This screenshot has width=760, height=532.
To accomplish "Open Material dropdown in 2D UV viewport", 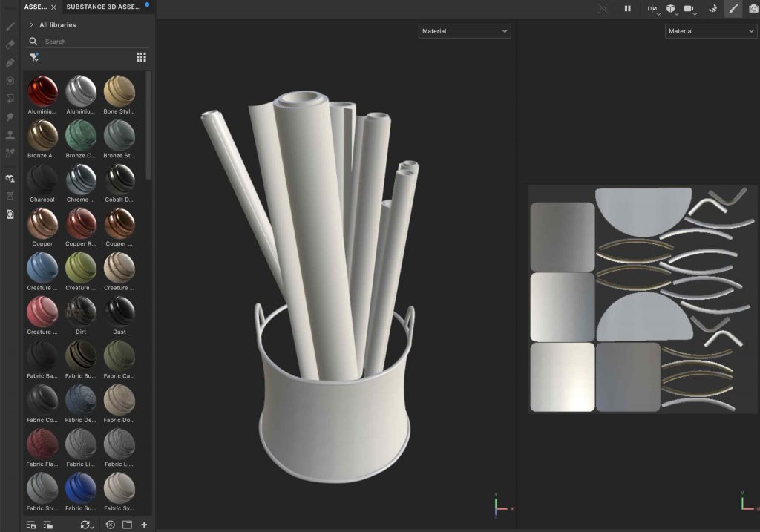I will (711, 31).
